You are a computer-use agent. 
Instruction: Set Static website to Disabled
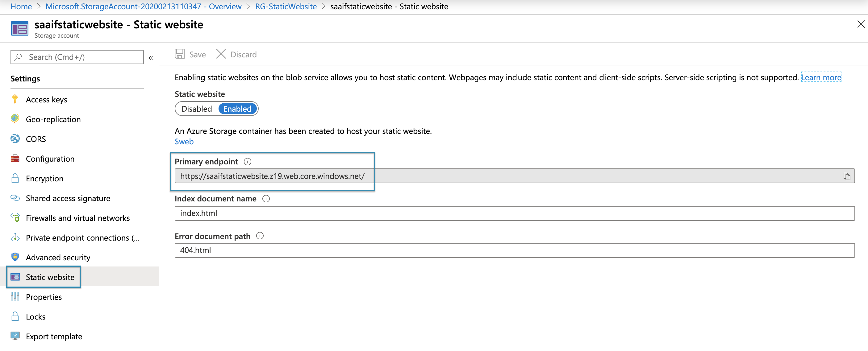[196, 109]
